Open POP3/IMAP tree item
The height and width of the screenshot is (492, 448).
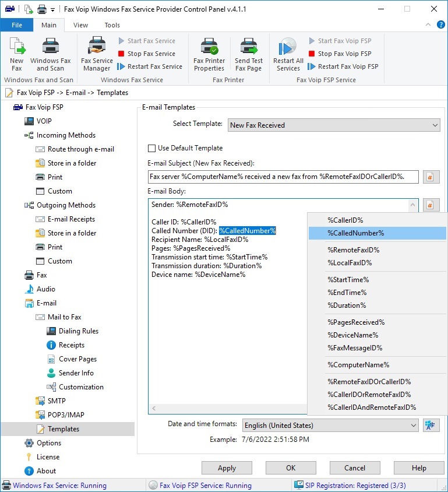60,415
